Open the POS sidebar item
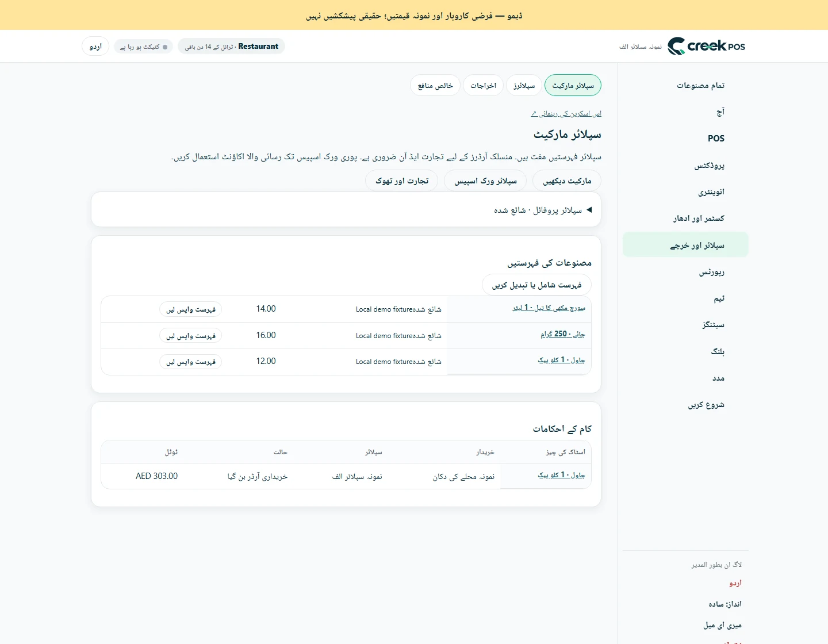Viewport: 828px width, 644px height. 685,139
